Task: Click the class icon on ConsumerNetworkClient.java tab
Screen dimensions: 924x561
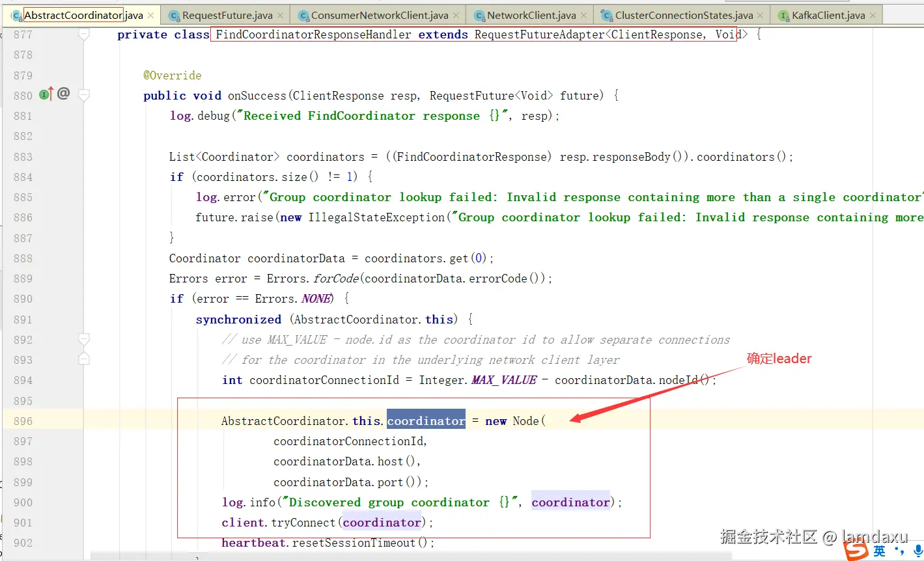Action: tap(303, 16)
